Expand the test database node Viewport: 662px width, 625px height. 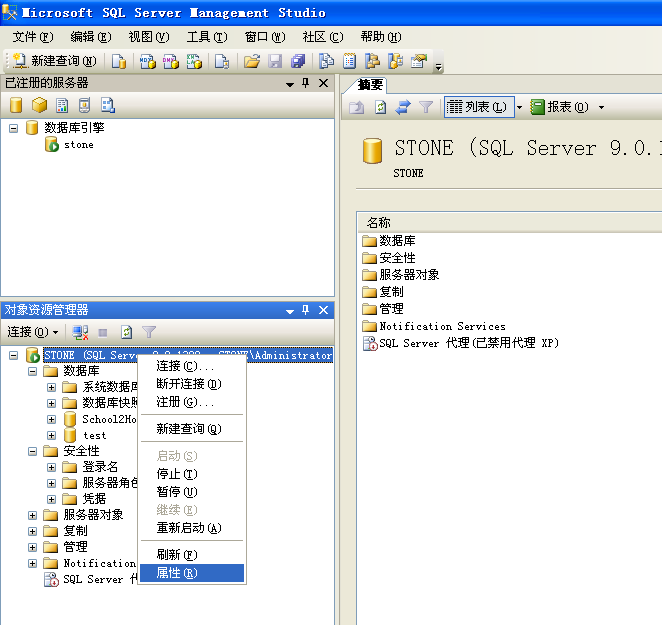pyautogui.click(x=52, y=435)
